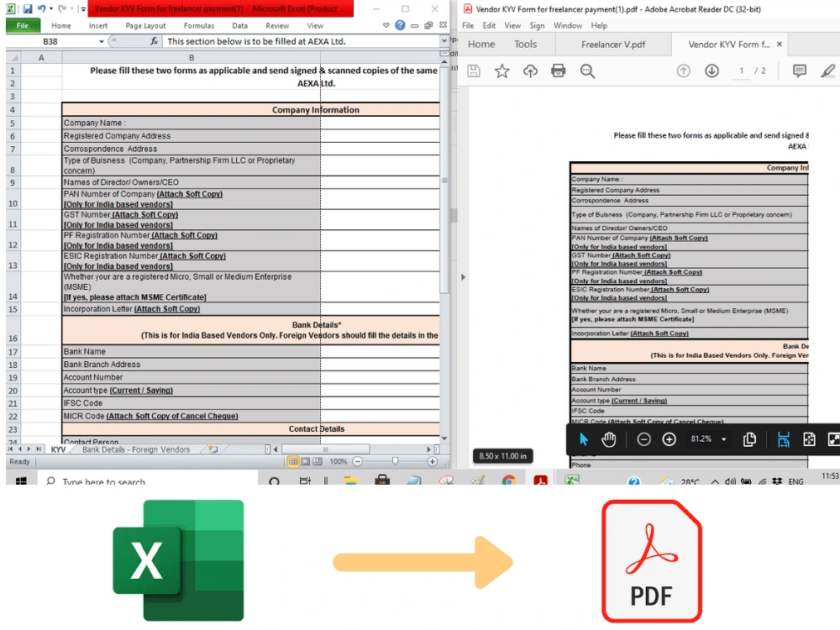
Task: Star this PDF with the bookmark star icon
Action: (x=502, y=71)
